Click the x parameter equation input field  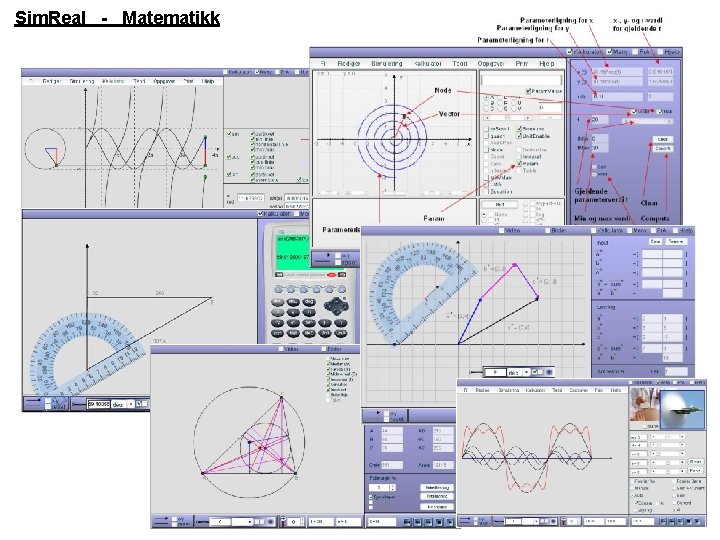617,72
